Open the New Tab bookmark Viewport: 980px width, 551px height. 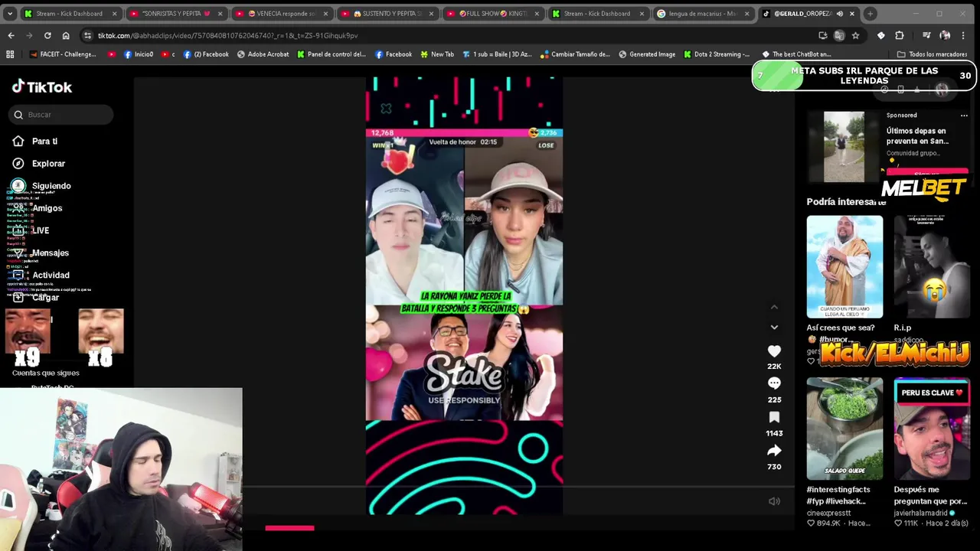click(x=436, y=54)
